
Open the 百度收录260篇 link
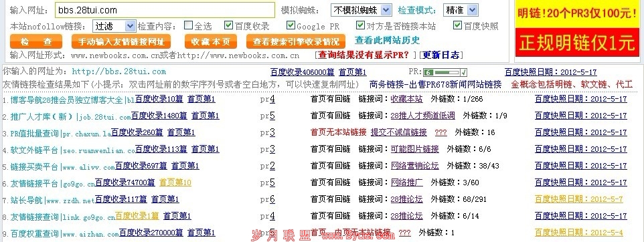[x=137, y=132]
